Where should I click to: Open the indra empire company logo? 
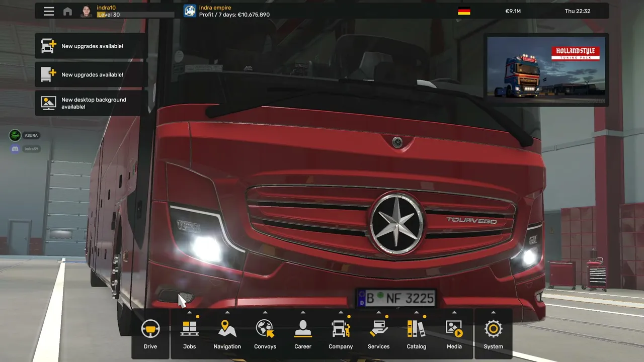[190, 11]
